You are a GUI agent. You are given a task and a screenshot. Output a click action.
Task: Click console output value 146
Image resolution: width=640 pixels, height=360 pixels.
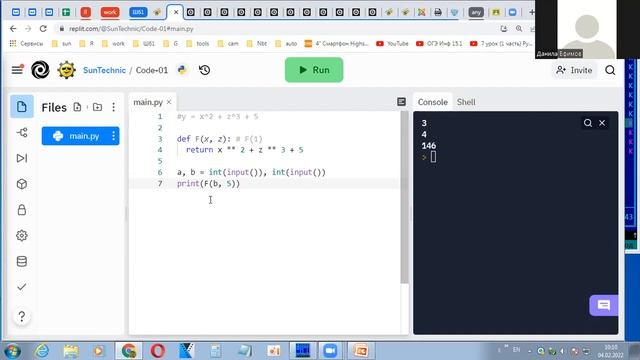click(x=429, y=146)
